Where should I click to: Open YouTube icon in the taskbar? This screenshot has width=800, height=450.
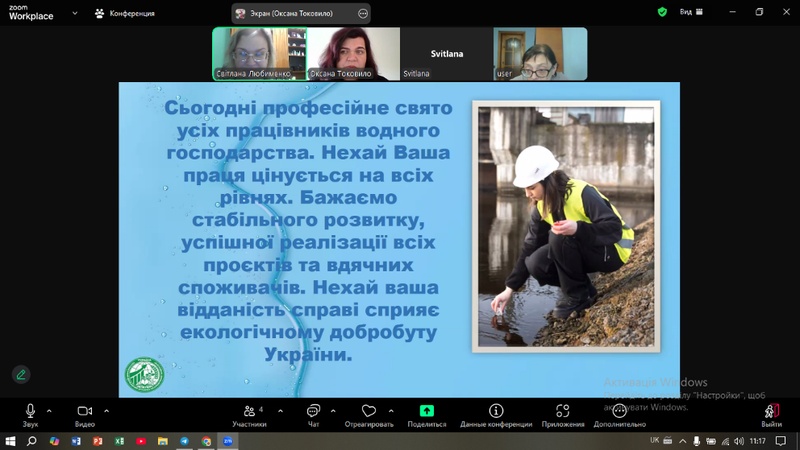(x=141, y=441)
